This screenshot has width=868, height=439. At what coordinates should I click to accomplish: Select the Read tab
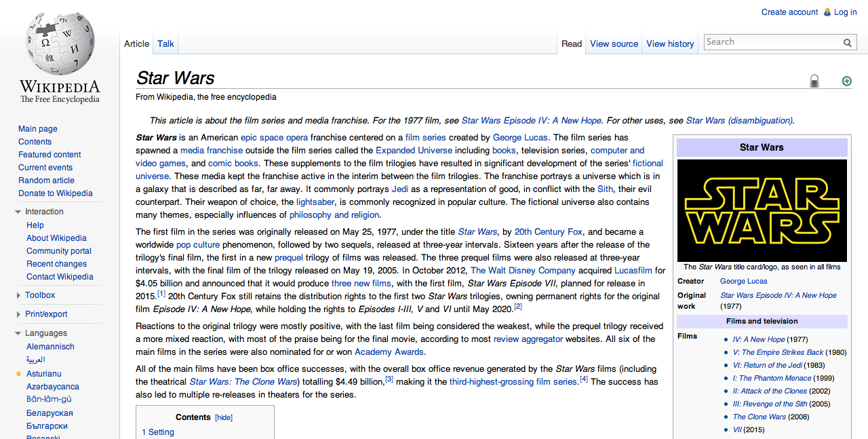pyautogui.click(x=572, y=43)
